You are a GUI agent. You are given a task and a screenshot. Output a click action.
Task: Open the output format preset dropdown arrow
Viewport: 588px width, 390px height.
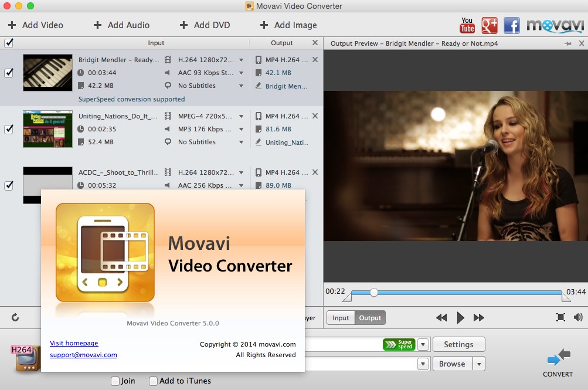423,344
